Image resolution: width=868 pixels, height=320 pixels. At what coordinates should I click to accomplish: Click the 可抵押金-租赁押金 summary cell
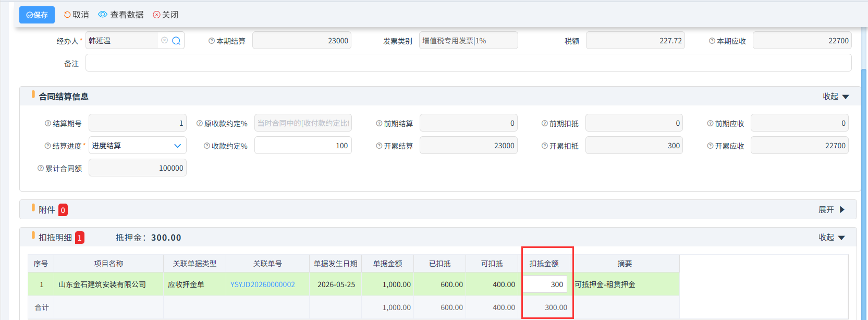point(625,285)
